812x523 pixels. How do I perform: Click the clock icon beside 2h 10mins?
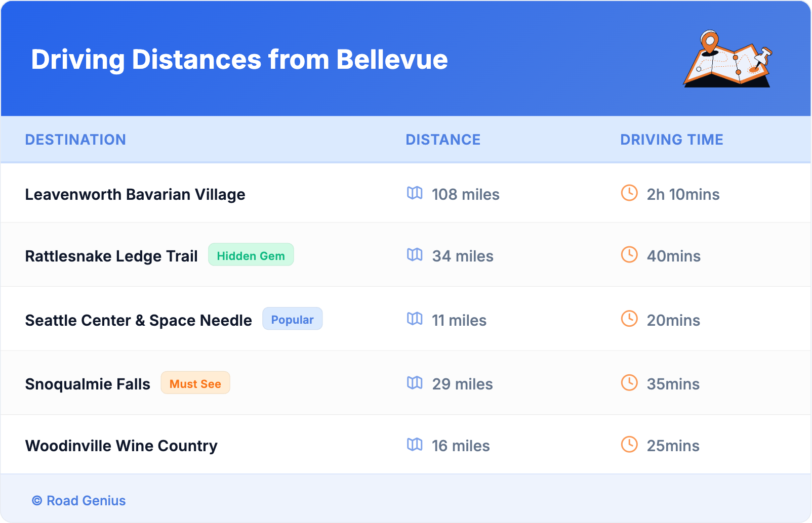click(629, 193)
